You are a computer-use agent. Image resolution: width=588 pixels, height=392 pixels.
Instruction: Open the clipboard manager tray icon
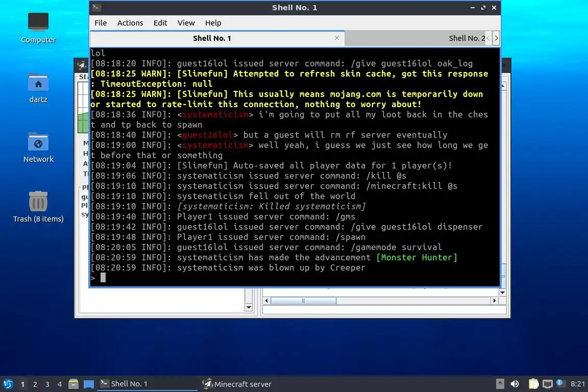[533, 384]
